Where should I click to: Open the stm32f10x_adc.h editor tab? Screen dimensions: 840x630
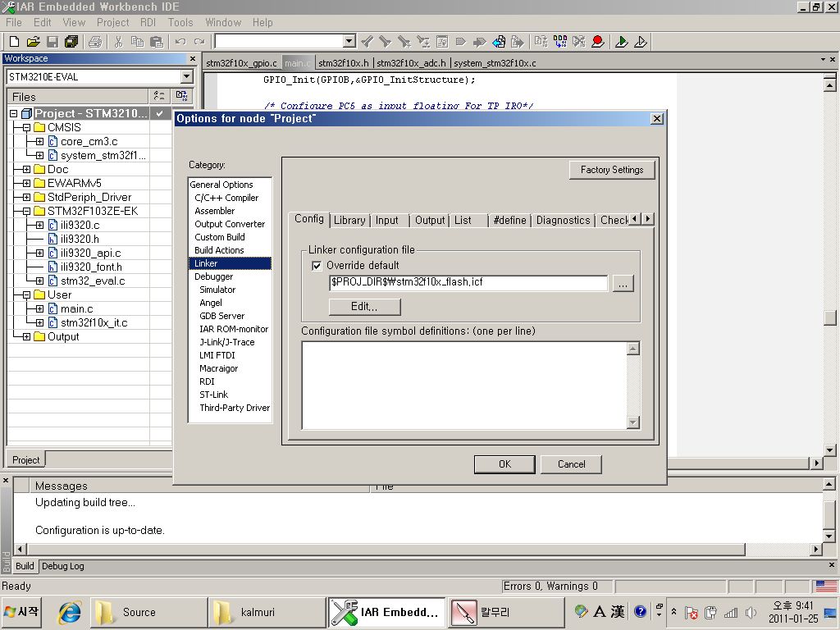click(412, 63)
